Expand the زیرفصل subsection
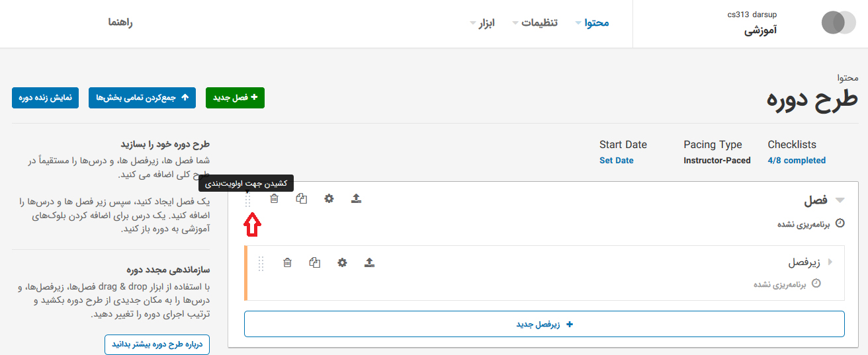Screen dimensions: 868x355 tap(830, 262)
